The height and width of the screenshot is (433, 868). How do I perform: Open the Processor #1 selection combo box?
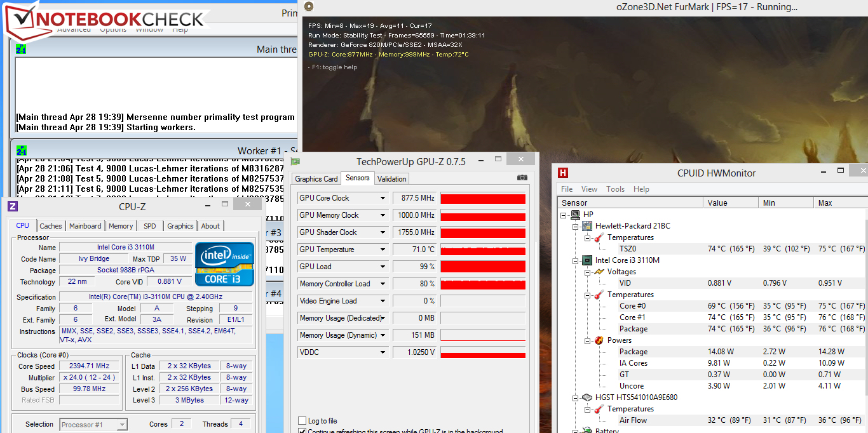coord(94,425)
